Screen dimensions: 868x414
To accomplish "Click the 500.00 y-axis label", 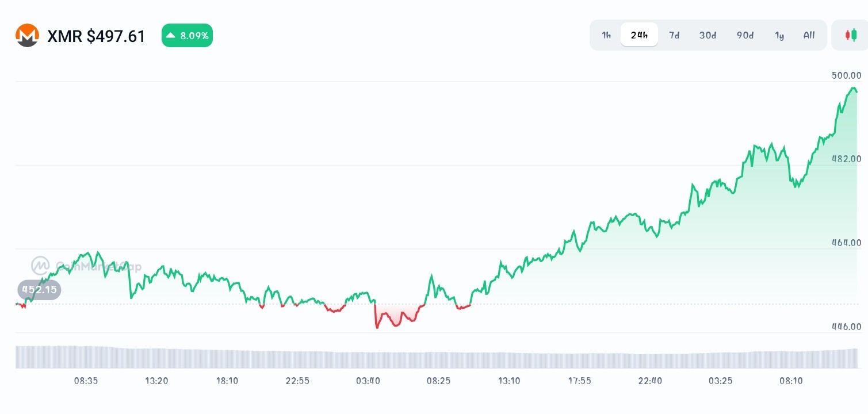I will [846, 75].
